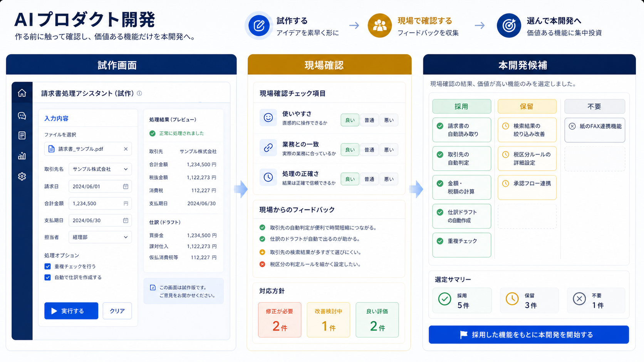644x362 pixels.
Task: Click the PDF file icon in file selector
Action: pyautogui.click(x=51, y=149)
